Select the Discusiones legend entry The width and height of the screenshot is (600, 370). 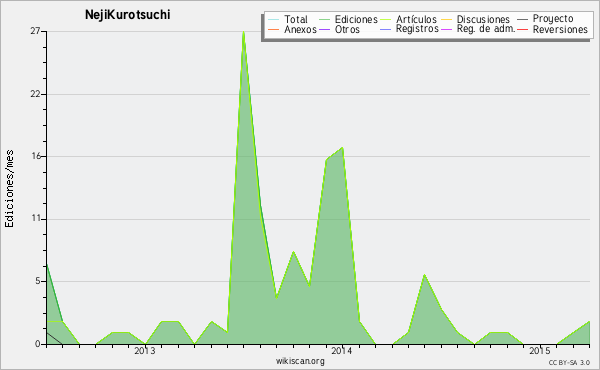point(483,19)
